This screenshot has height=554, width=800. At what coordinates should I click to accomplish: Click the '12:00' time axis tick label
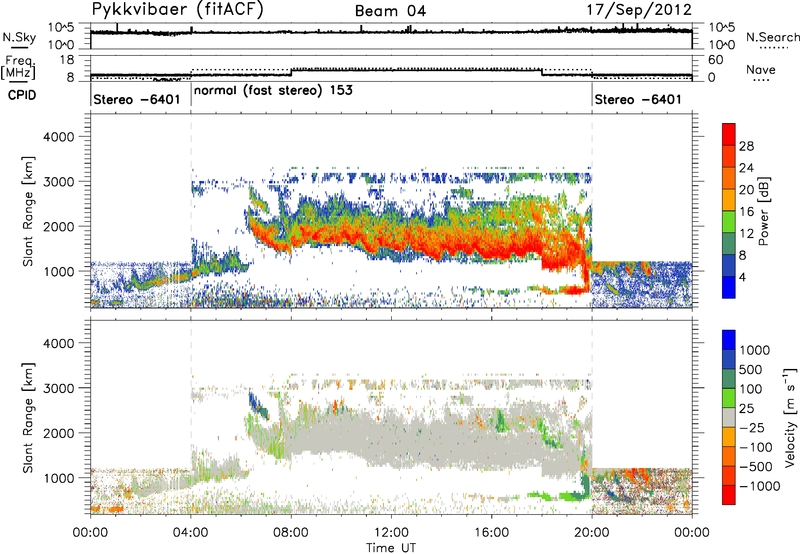391,533
